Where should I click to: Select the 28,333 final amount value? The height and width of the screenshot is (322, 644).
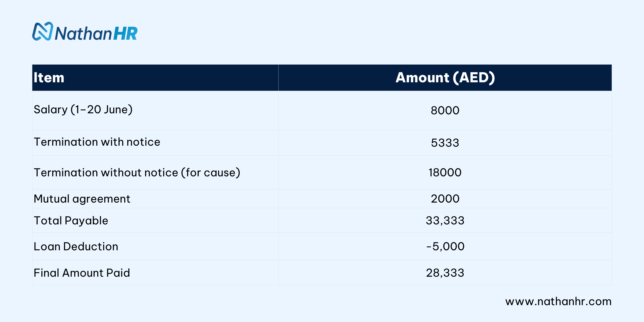(445, 273)
